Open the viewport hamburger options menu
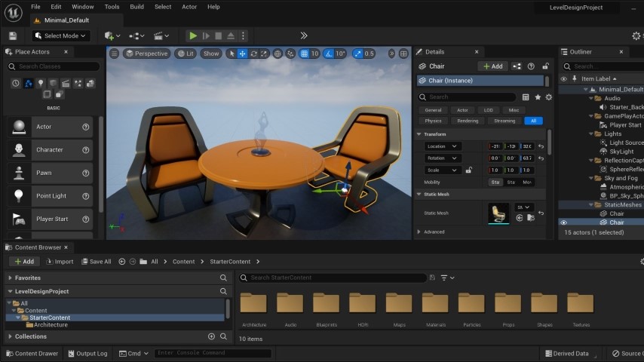This screenshot has height=362, width=644. pos(115,54)
